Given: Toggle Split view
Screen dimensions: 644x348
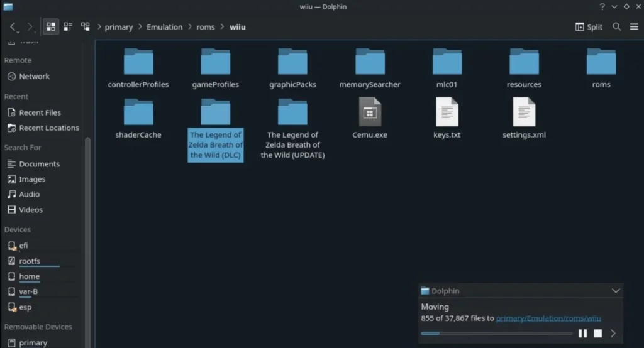Looking at the screenshot, I should click(589, 27).
